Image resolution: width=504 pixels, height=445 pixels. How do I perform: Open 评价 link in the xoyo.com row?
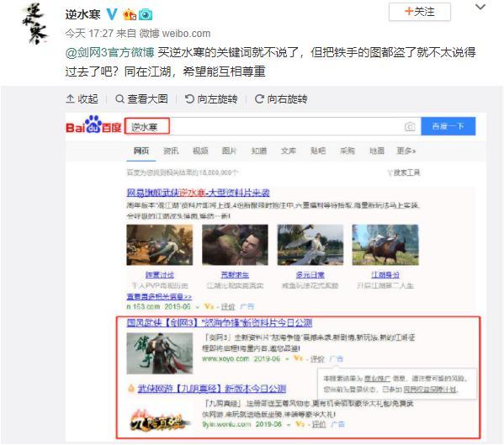317,359
